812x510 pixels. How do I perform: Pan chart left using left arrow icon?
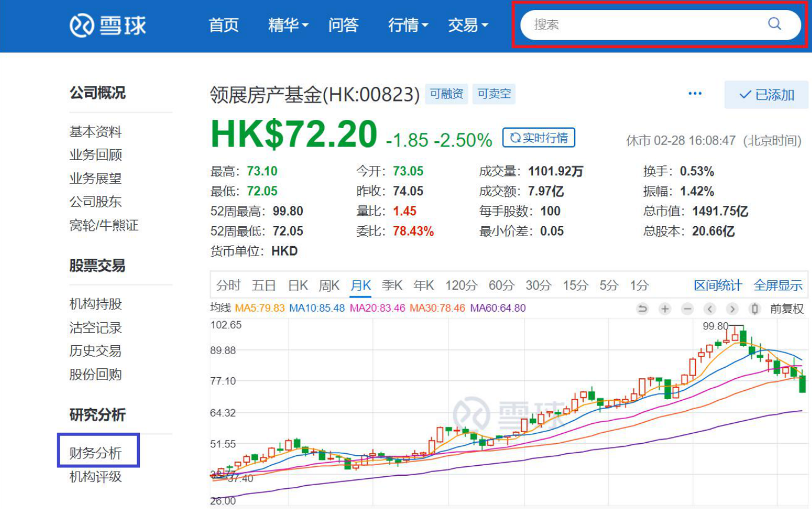(x=709, y=309)
